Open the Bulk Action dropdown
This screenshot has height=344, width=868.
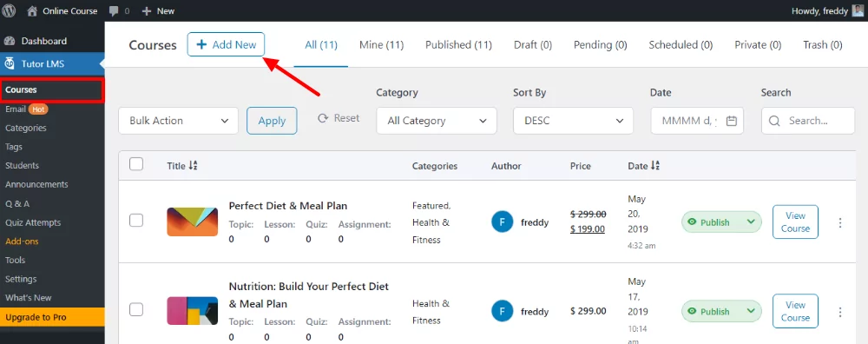[x=178, y=121]
